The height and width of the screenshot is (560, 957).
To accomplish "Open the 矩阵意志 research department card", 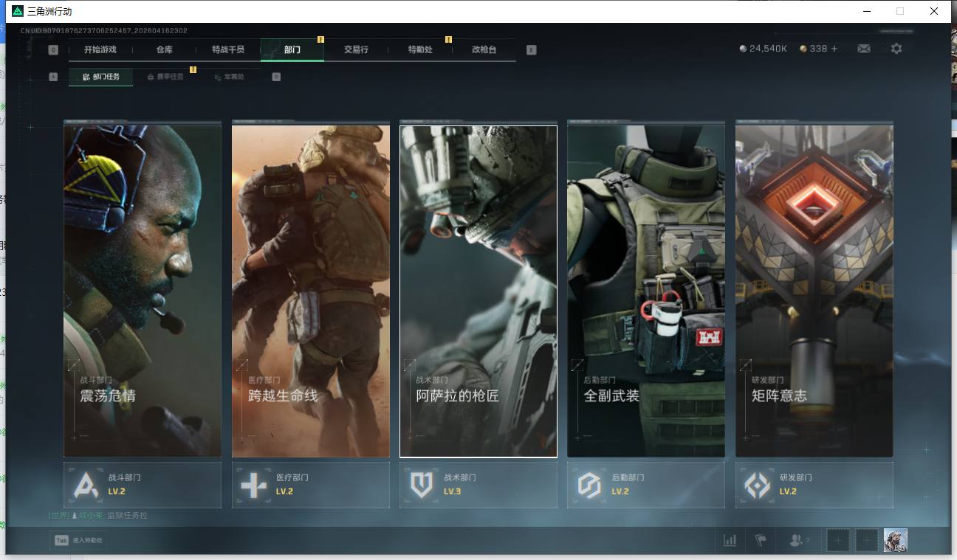I will pos(814,291).
